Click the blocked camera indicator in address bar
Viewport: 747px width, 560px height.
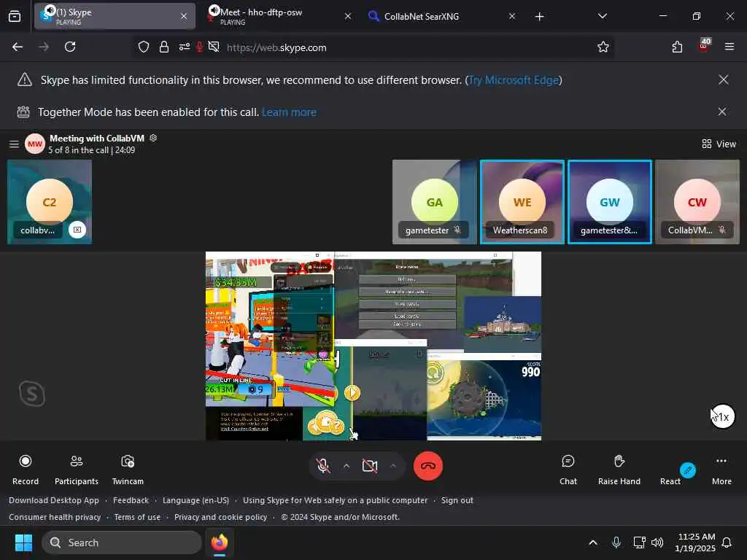[214, 47]
